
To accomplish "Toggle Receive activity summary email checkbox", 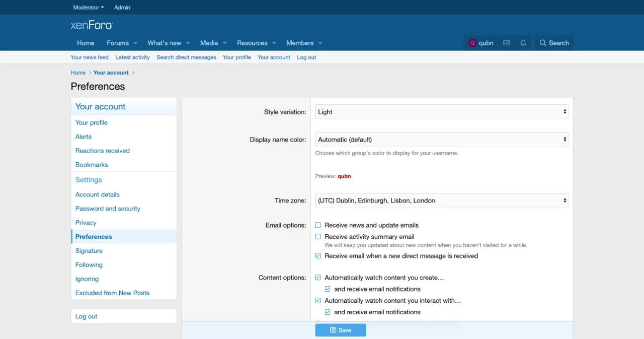I will click(318, 237).
